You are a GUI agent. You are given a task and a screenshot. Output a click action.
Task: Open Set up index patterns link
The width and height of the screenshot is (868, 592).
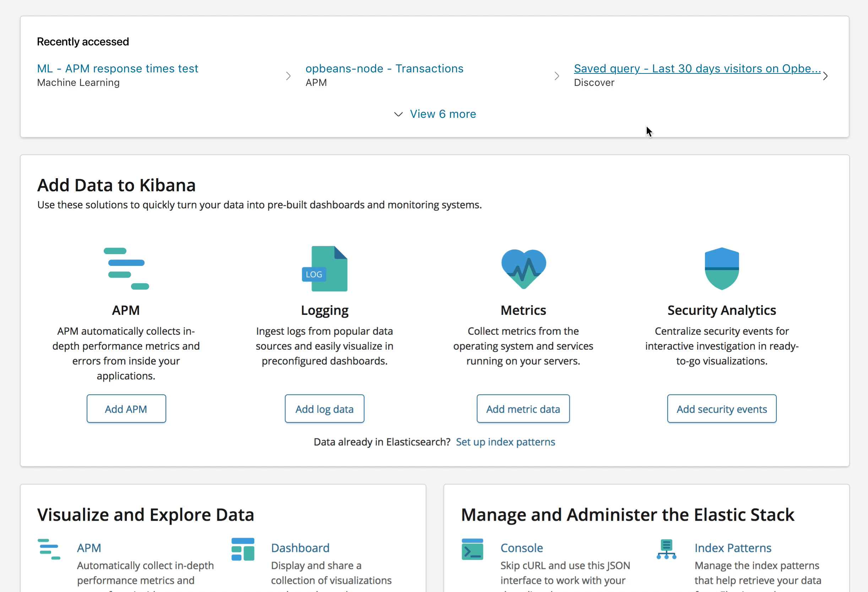[x=505, y=442]
